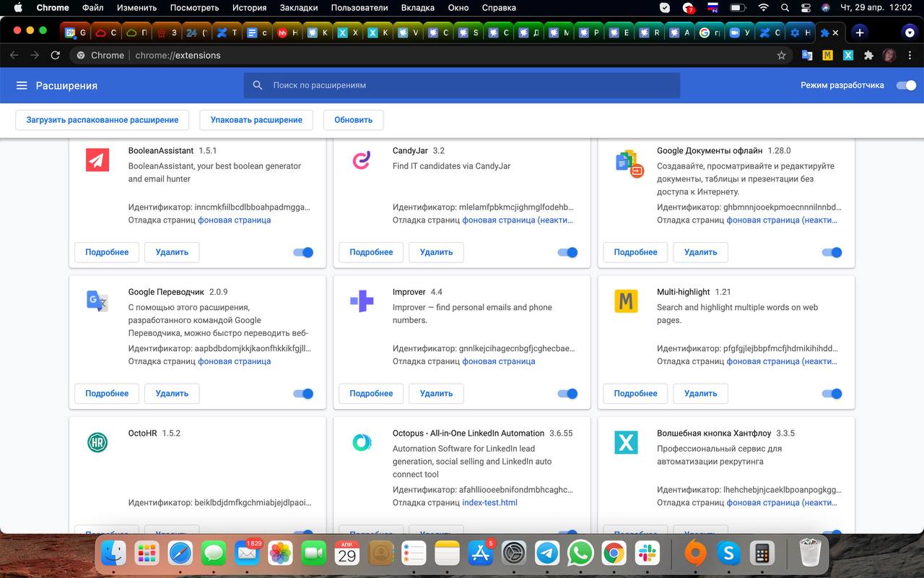Click the CandyJar extension logo
This screenshot has height=578, width=924.
pos(362,160)
